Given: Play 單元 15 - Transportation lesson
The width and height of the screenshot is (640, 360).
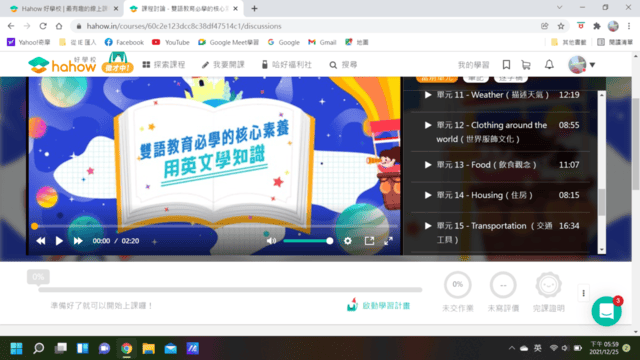Looking at the screenshot, I should pos(500,232).
